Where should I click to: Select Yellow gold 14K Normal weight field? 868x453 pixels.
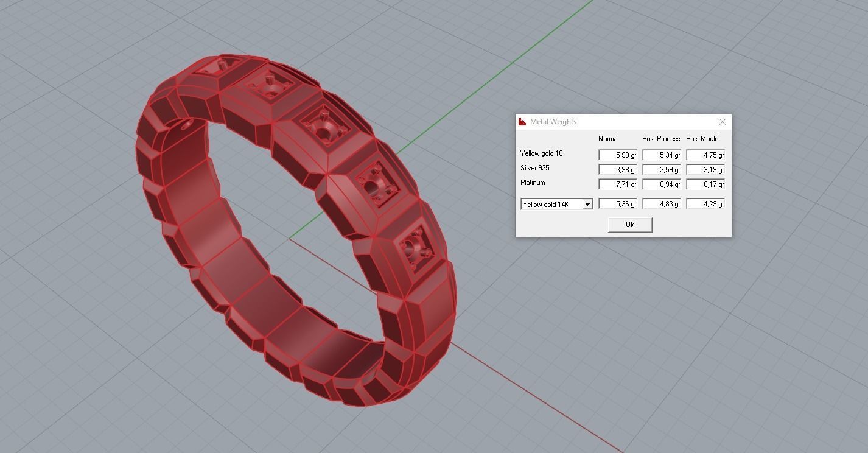pyautogui.click(x=618, y=204)
